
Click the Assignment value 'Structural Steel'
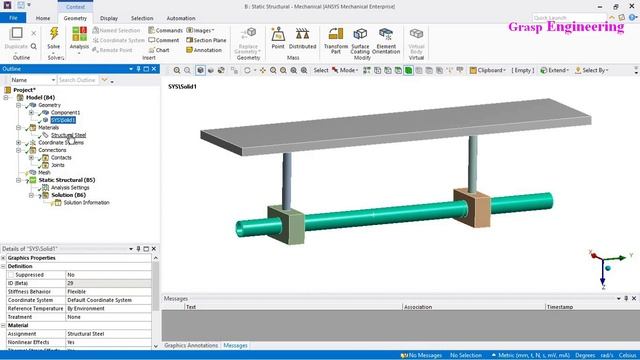[x=108, y=333]
